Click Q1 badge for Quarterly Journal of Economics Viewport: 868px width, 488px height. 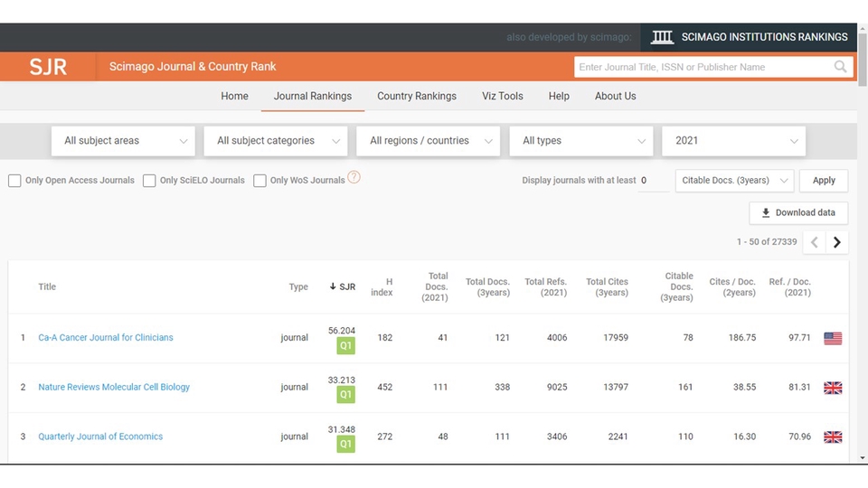coord(345,444)
